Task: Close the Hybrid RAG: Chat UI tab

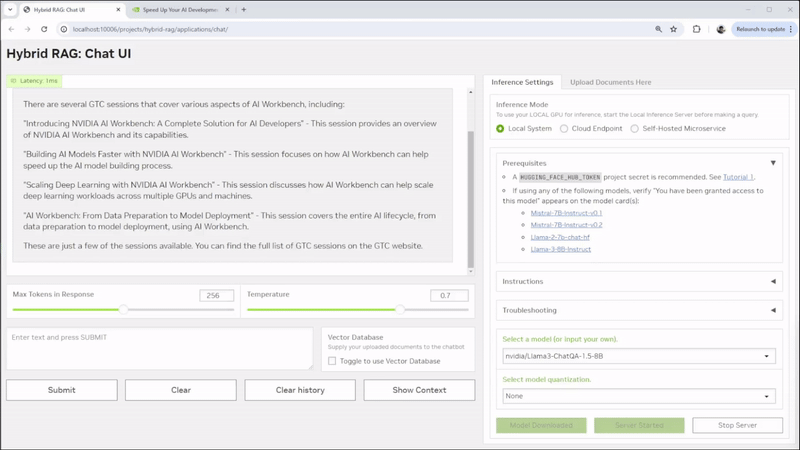Action: pos(118,9)
